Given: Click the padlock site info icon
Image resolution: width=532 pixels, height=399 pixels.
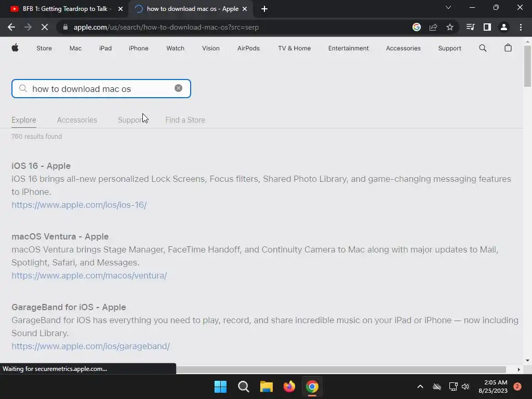Looking at the screenshot, I should 65,27.
